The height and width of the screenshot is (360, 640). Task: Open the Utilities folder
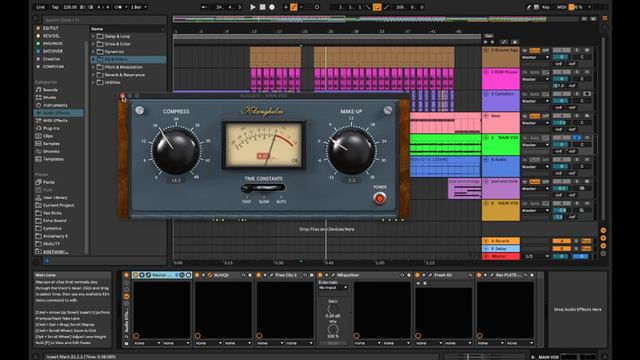[112, 82]
